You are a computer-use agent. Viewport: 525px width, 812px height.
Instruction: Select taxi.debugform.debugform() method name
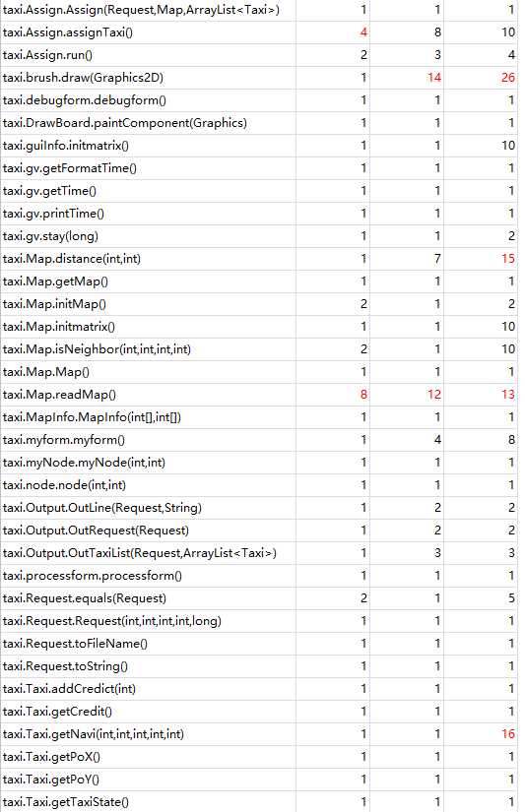coord(85,100)
